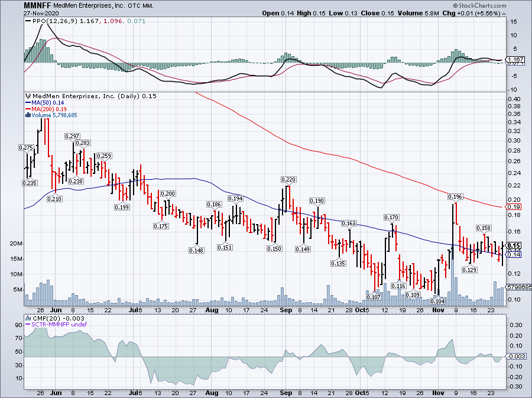The image size is (532, 398).
Task: Click the green 0.071 PPO histogram value
Action: [x=137, y=21]
